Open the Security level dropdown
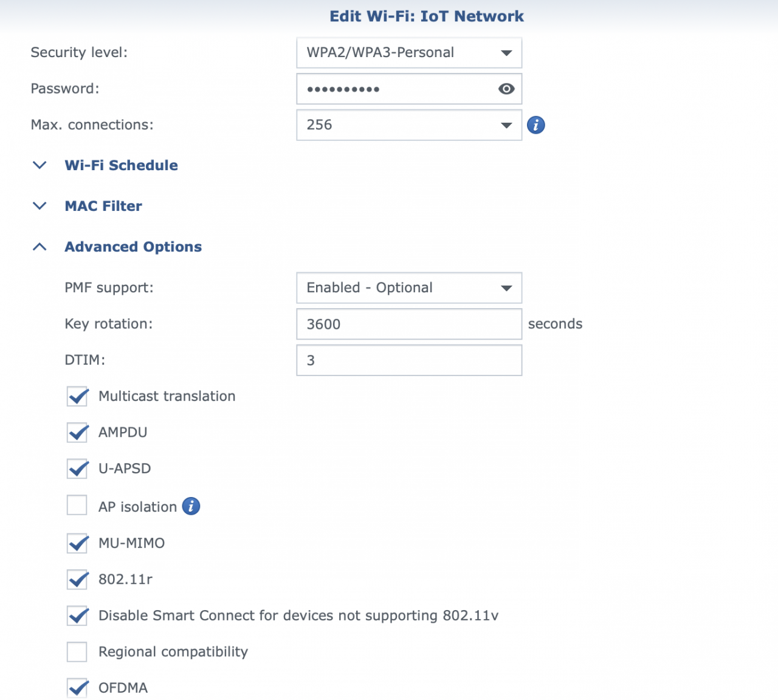This screenshot has height=700, width=778. [408, 53]
